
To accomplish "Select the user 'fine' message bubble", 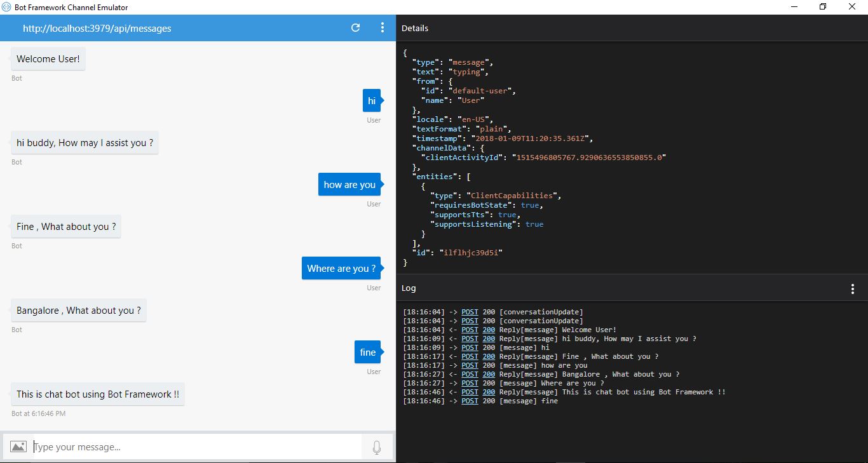I will coord(368,352).
